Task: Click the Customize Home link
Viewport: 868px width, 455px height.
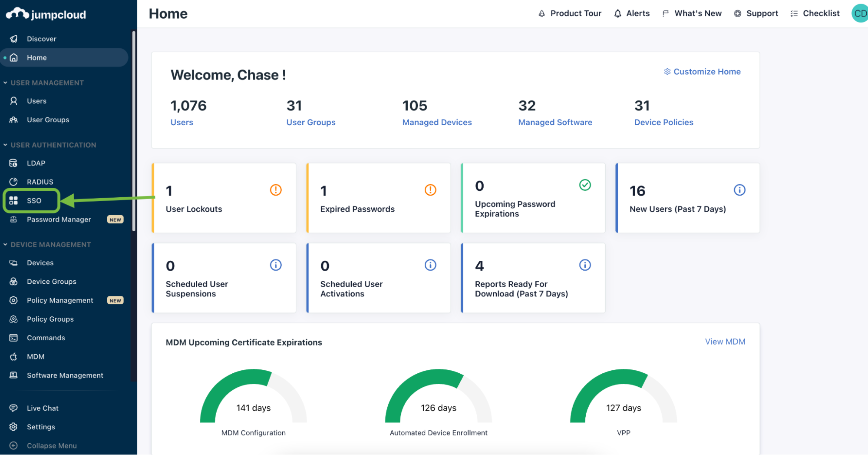Action: [x=702, y=72]
